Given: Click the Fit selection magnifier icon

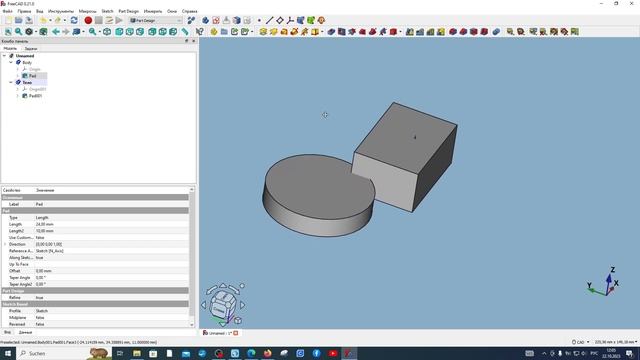Looking at the screenshot, I should pos(18,31).
